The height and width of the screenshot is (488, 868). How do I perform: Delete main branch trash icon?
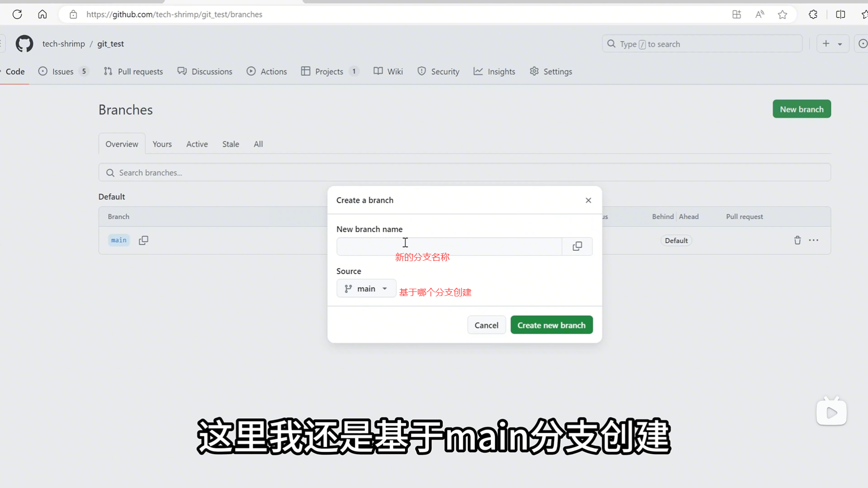click(x=797, y=240)
